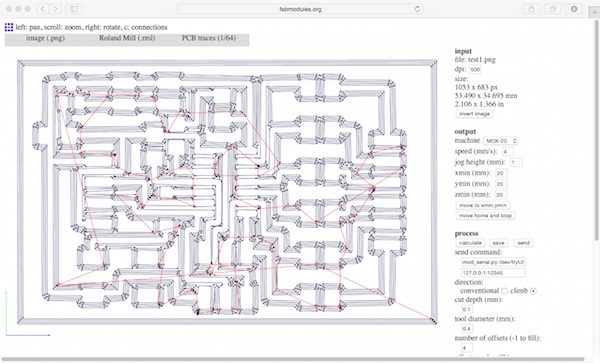Open the image (.png) input menu
The height and width of the screenshot is (363, 600).
pos(45,38)
